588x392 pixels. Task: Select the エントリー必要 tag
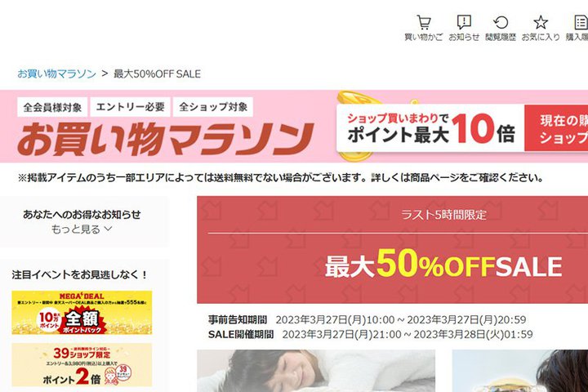(130, 107)
